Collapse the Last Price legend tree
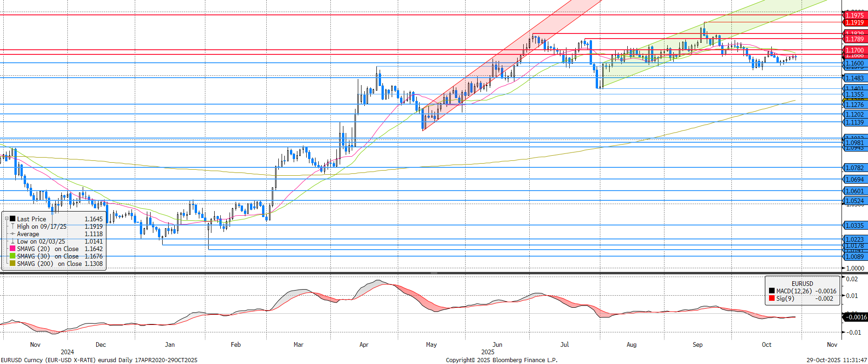 click(x=7, y=218)
